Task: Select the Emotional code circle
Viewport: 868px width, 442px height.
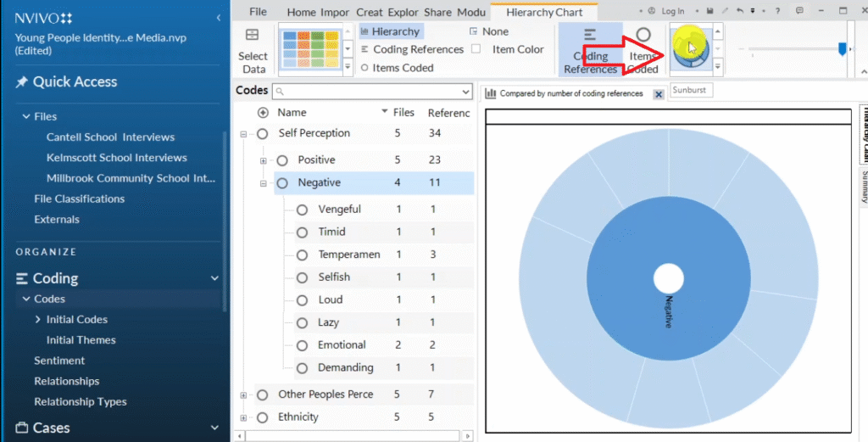Action: click(302, 345)
